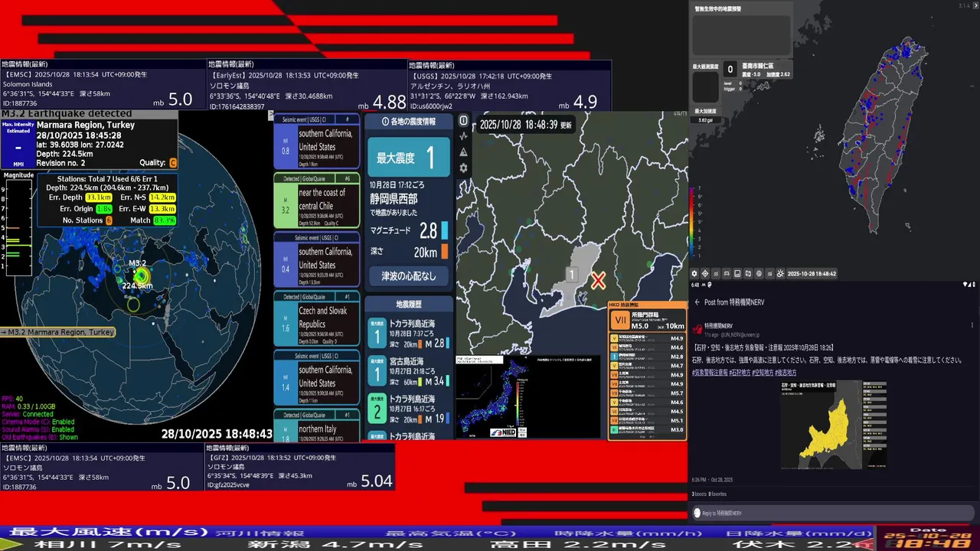Click the picture-frame icon in Taiwan toolbar
Screen dimensions: 980x551
click(737, 273)
